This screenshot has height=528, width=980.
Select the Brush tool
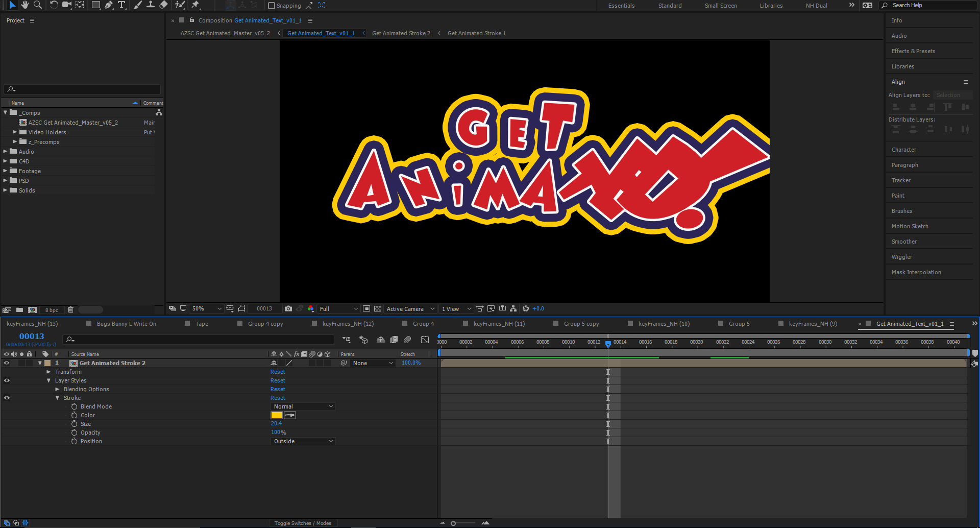tap(138, 5)
